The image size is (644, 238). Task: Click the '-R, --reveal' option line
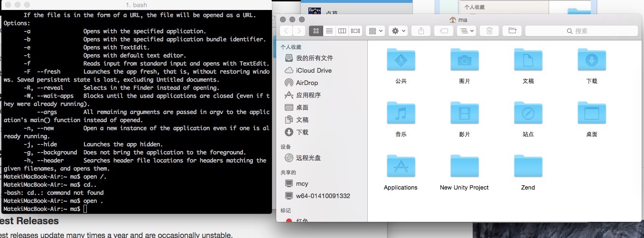[121, 88]
